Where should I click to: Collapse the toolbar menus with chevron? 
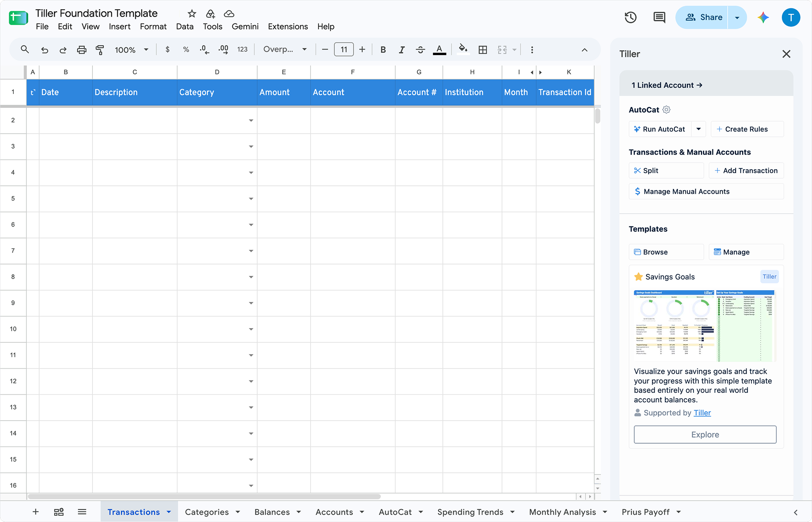click(584, 50)
